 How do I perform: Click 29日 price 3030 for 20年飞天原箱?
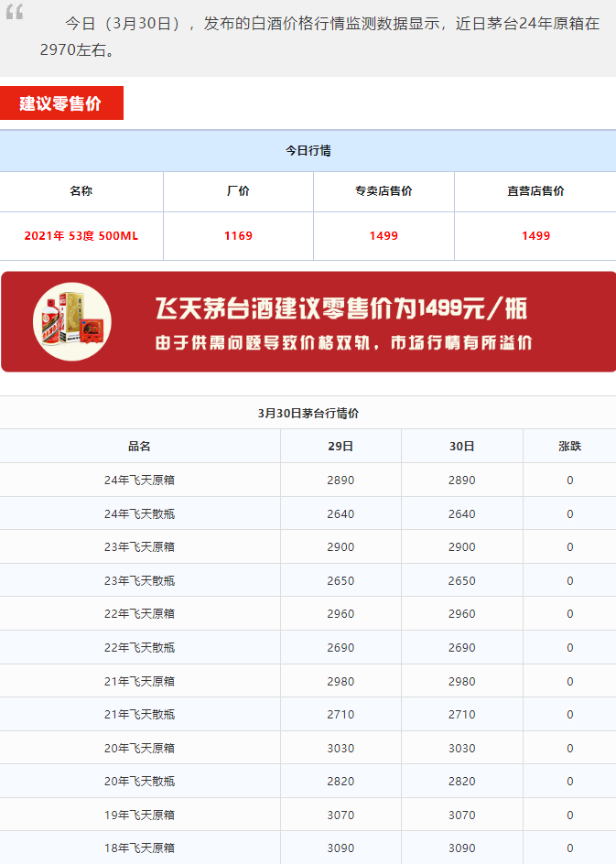(340, 749)
